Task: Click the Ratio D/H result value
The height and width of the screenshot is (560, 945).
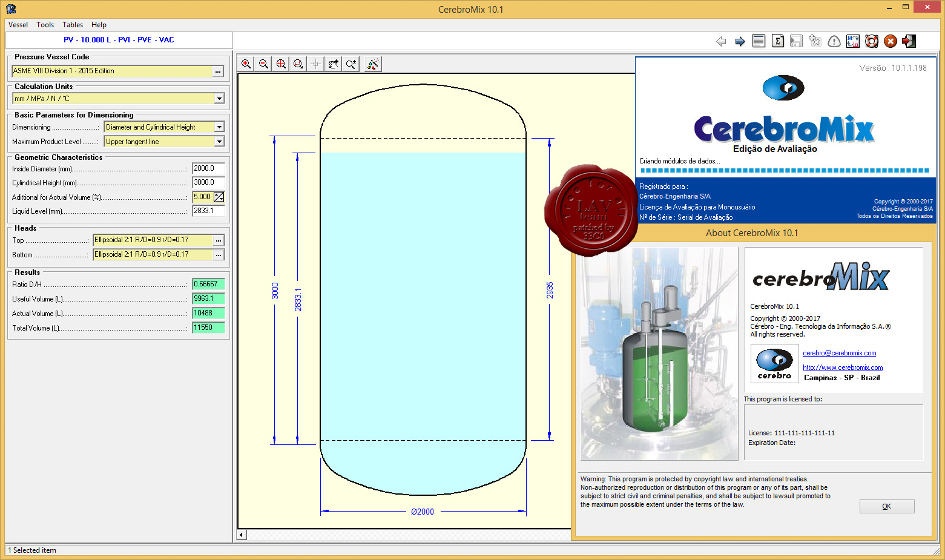Action: coord(208,284)
